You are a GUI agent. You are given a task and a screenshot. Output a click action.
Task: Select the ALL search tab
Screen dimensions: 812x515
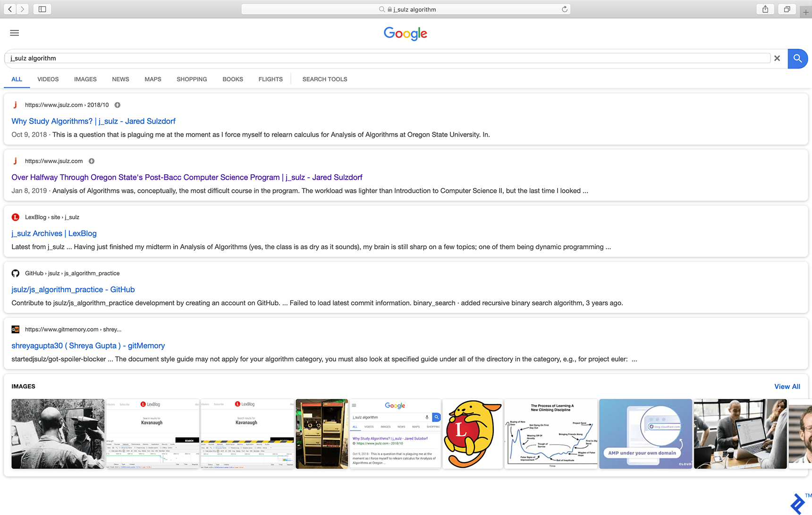pos(17,79)
